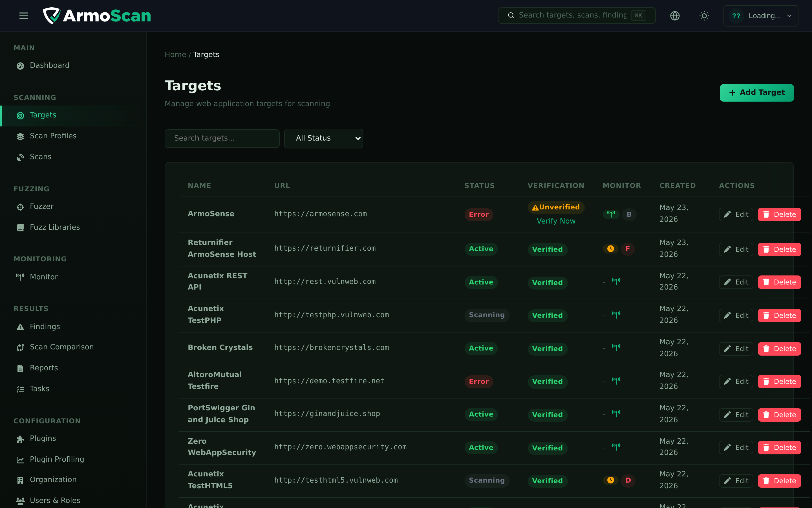This screenshot has height=508, width=812.
Task: Edit the ArmoSense target
Action: [736, 214]
